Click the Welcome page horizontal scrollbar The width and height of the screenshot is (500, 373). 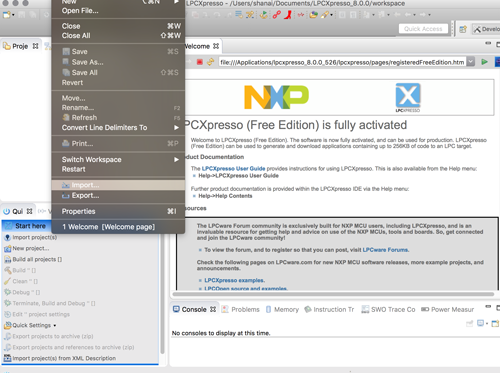(333, 294)
